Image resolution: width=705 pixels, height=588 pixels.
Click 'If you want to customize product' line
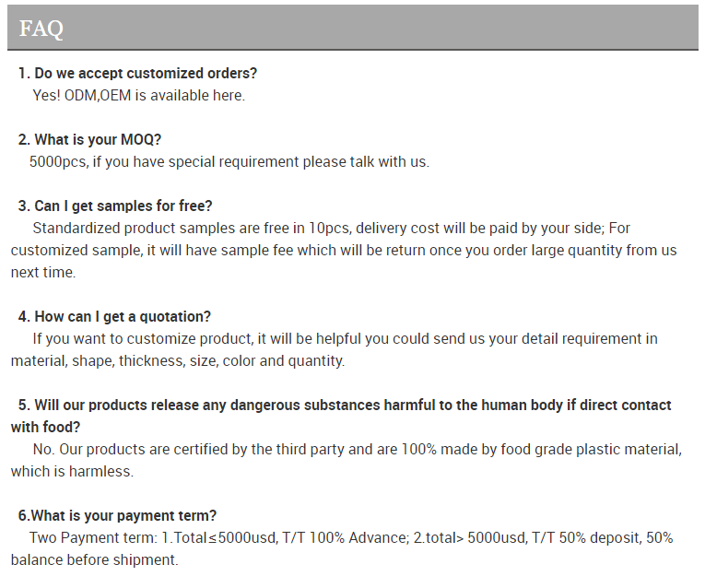coord(345,338)
